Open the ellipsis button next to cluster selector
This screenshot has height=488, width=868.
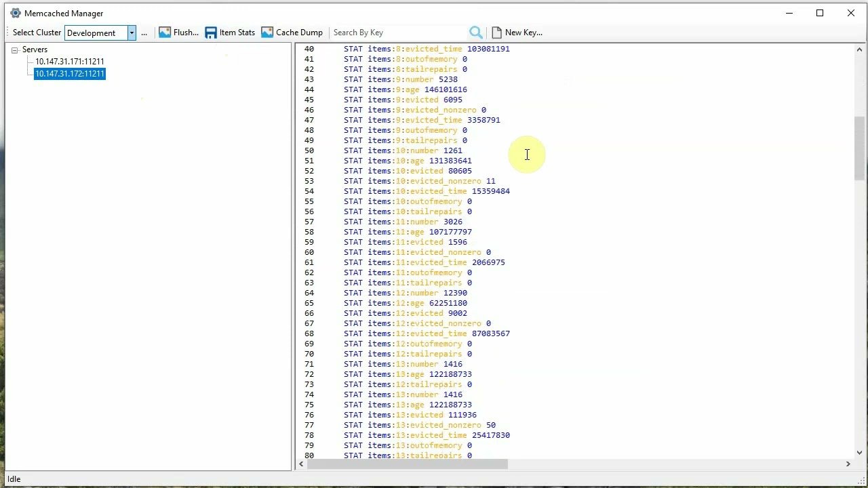pyautogui.click(x=144, y=33)
